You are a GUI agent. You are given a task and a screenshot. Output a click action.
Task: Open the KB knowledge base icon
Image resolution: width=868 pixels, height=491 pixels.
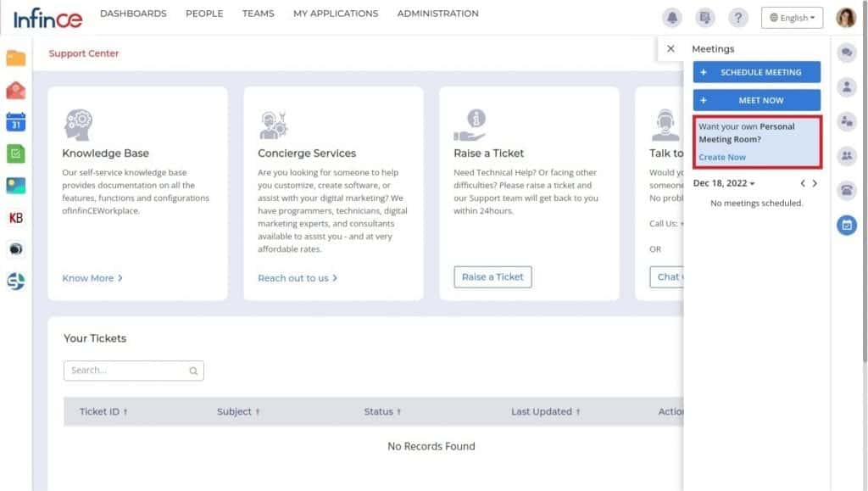point(16,218)
